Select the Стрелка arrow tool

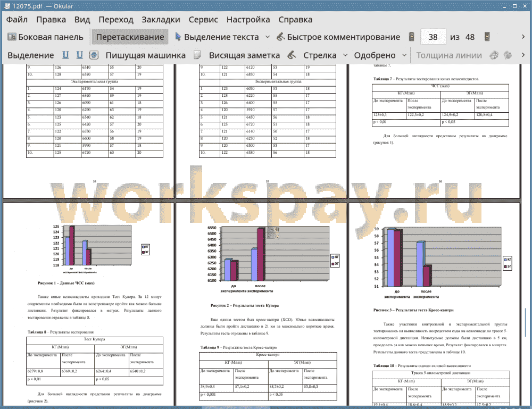[x=320, y=55]
